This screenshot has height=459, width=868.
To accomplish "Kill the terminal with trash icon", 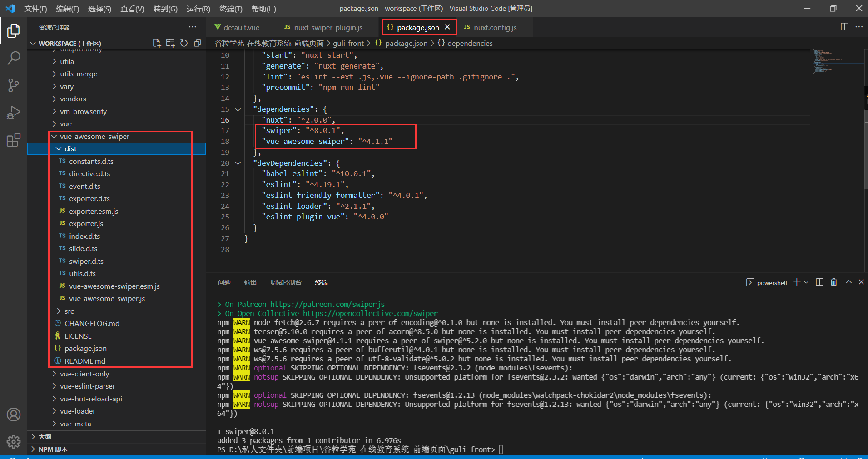I will point(834,282).
